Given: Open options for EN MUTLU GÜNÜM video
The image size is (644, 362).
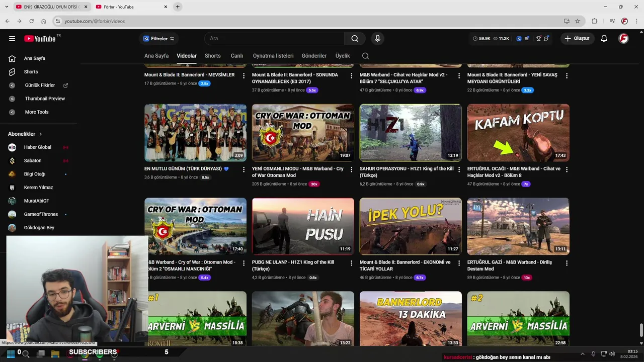Looking at the screenshot, I should coord(244,170).
